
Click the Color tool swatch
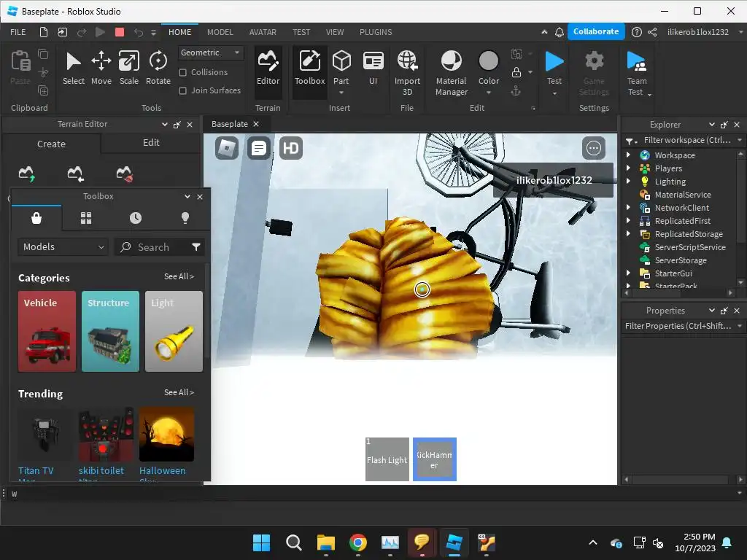pyautogui.click(x=488, y=61)
